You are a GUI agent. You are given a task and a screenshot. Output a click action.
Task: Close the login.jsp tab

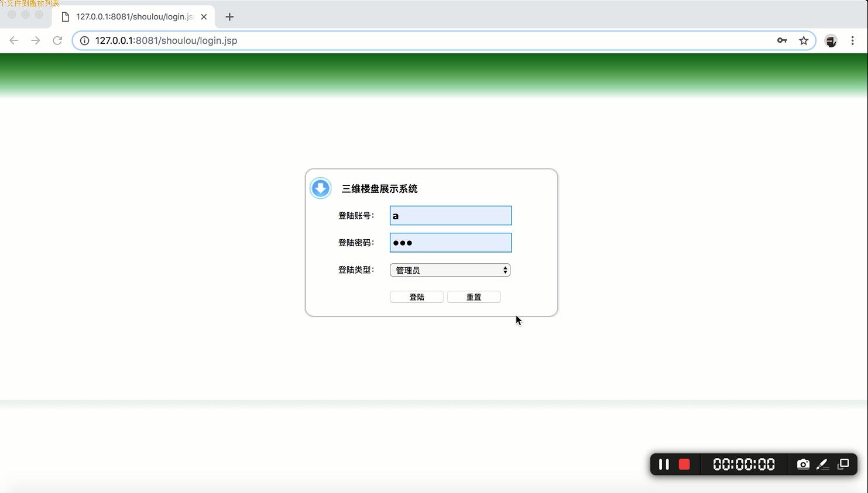[x=204, y=17]
